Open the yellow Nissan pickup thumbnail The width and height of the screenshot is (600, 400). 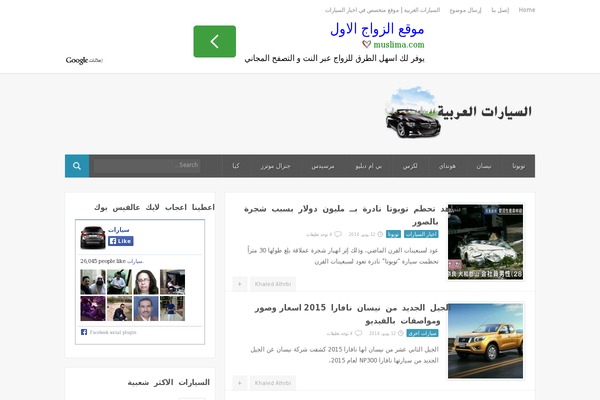pos(485,341)
